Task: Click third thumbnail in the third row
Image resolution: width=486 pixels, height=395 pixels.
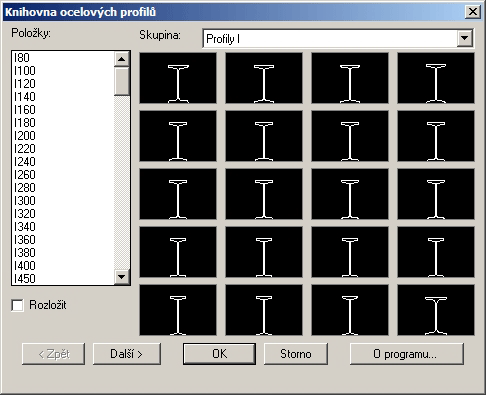Action: (x=350, y=194)
